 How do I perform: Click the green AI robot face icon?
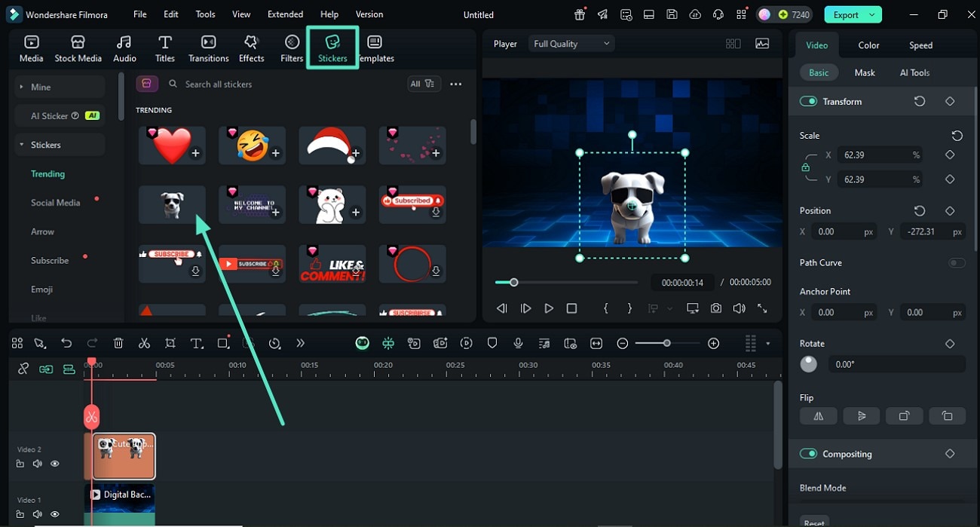[363, 343]
